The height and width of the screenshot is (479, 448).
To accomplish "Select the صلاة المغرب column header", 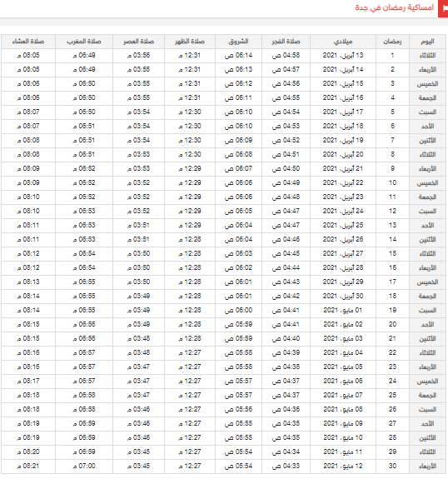I will [x=84, y=42].
